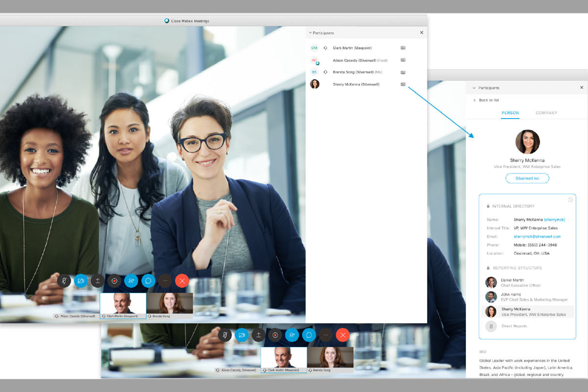Stop your video with the camera icon
Image resolution: width=588 pixels, height=392 pixels.
pos(81,281)
